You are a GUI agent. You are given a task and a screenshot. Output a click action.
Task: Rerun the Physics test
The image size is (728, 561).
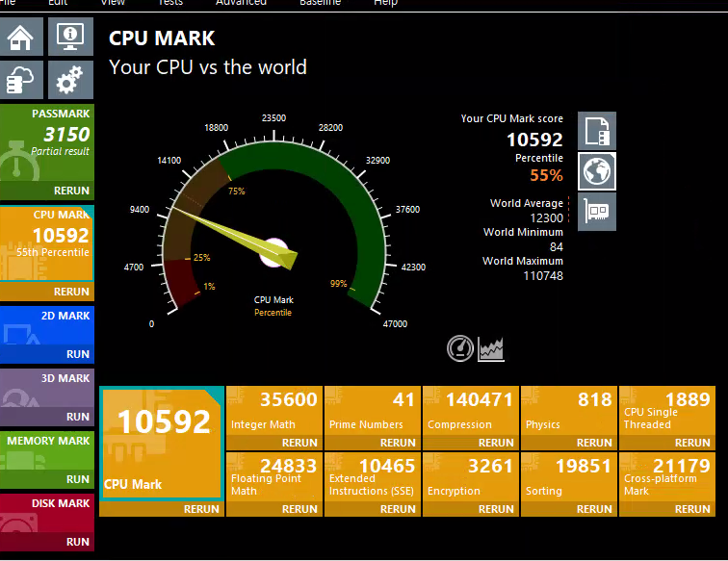tap(594, 443)
